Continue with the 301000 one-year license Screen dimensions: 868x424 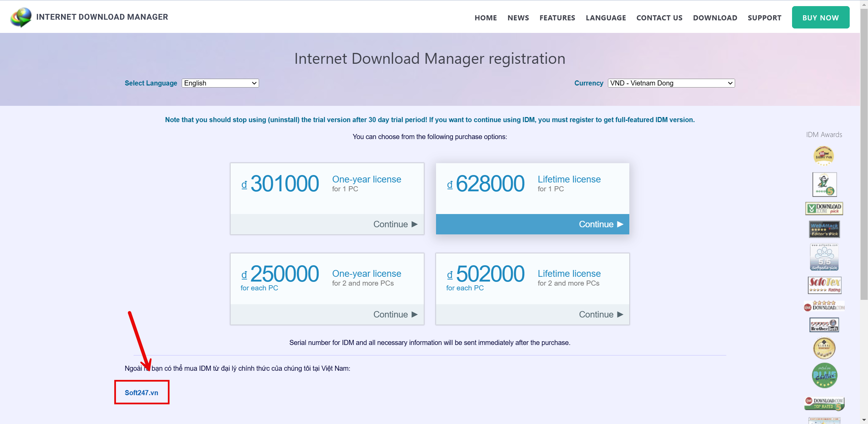click(327, 224)
